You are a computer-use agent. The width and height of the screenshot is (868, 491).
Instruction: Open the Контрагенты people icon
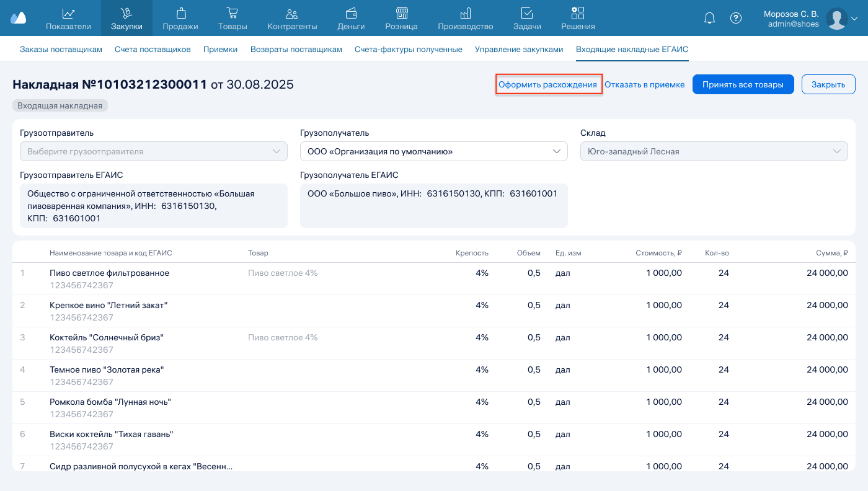[x=292, y=13]
